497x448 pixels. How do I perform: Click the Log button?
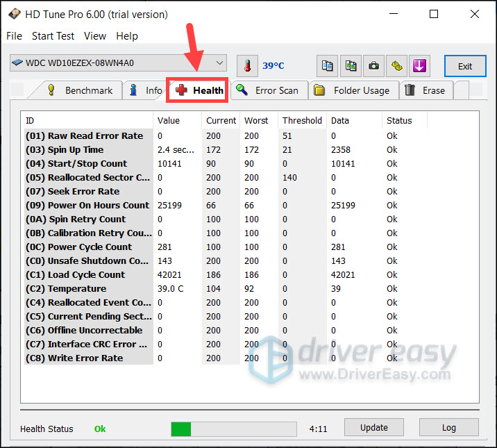coord(448,429)
